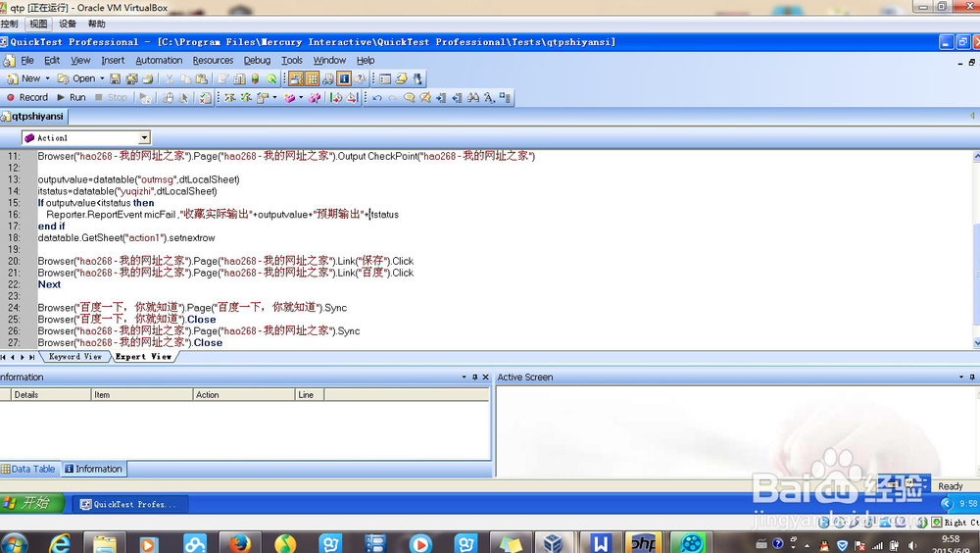The image size is (980, 553).
Task: Open Information panel window position dropdown
Action: tap(464, 377)
